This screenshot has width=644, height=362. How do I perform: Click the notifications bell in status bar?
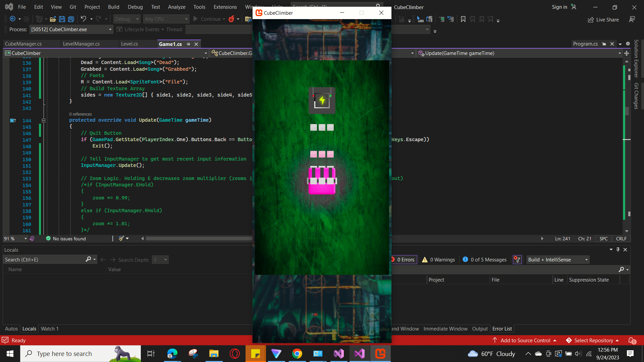pos(632,340)
